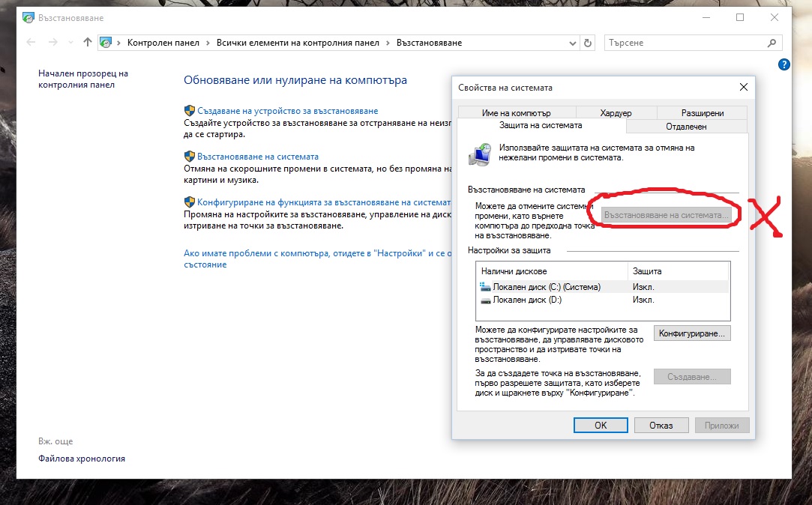Expand the recent locations chevron

coord(70,43)
